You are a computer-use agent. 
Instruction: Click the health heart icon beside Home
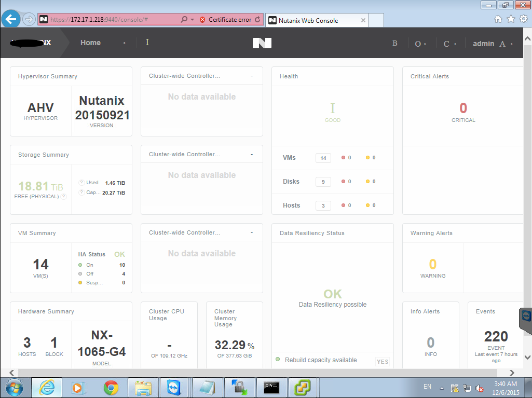pyautogui.click(x=147, y=42)
